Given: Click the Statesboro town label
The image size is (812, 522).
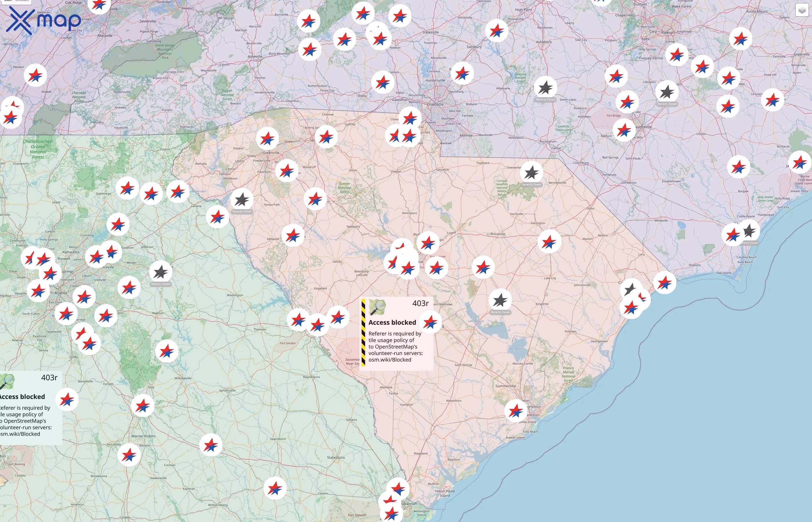Looking at the screenshot, I should point(336,457).
